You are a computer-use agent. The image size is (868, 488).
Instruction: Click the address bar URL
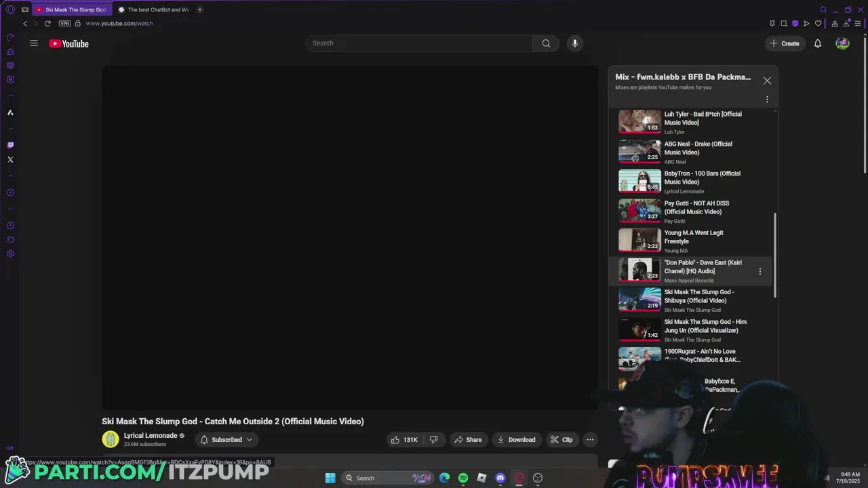tap(119, 23)
